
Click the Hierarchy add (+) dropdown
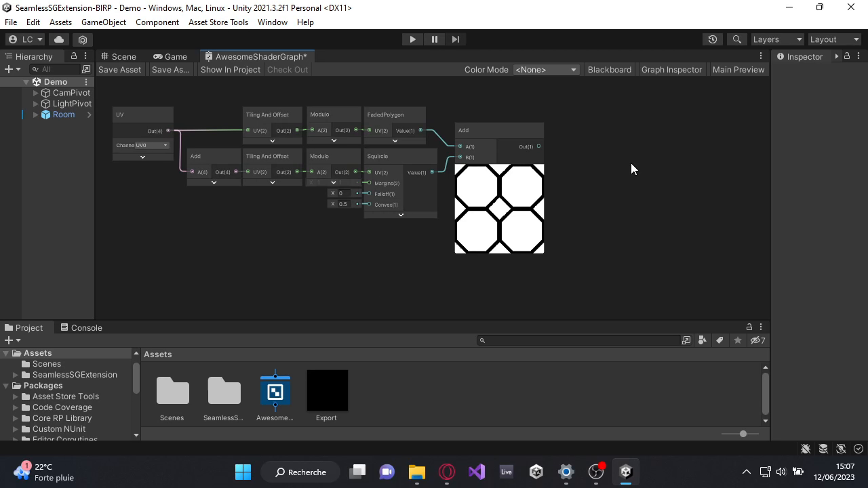[x=12, y=69]
